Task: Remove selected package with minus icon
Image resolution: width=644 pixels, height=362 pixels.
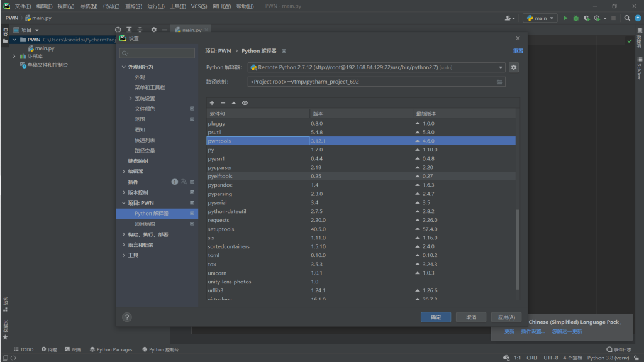Action: pyautogui.click(x=223, y=103)
